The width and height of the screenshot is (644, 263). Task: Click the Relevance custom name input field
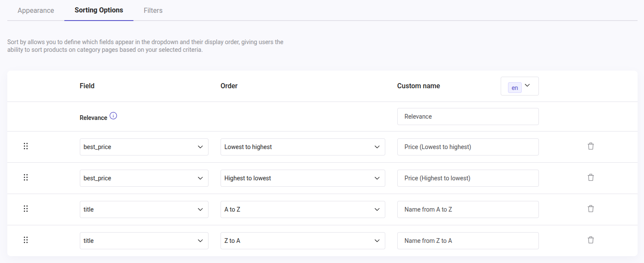click(468, 117)
